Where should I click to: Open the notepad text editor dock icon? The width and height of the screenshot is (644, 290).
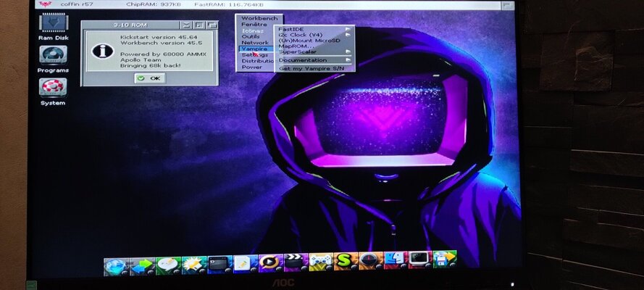click(x=243, y=264)
